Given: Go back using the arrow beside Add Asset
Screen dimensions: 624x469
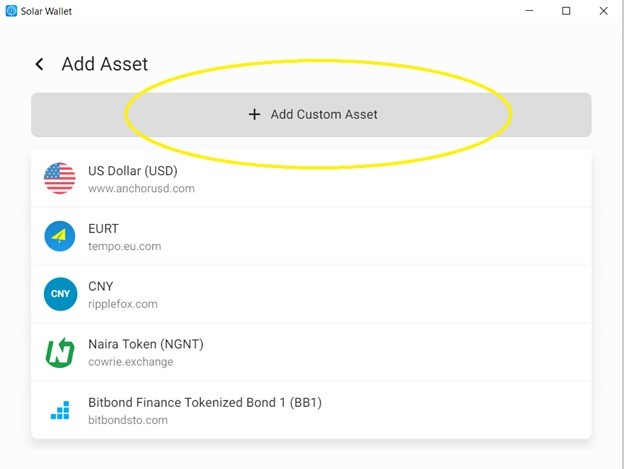Looking at the screenshot, I should pyautogui.click(x=39, y=64).
